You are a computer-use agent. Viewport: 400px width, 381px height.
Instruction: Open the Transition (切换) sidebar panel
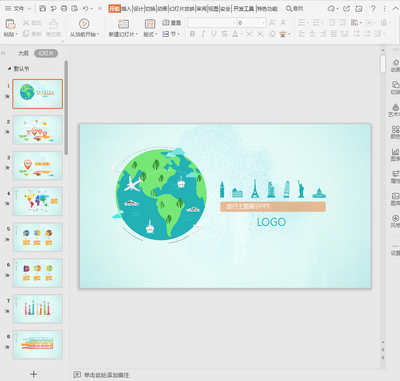tap(395, 88)
